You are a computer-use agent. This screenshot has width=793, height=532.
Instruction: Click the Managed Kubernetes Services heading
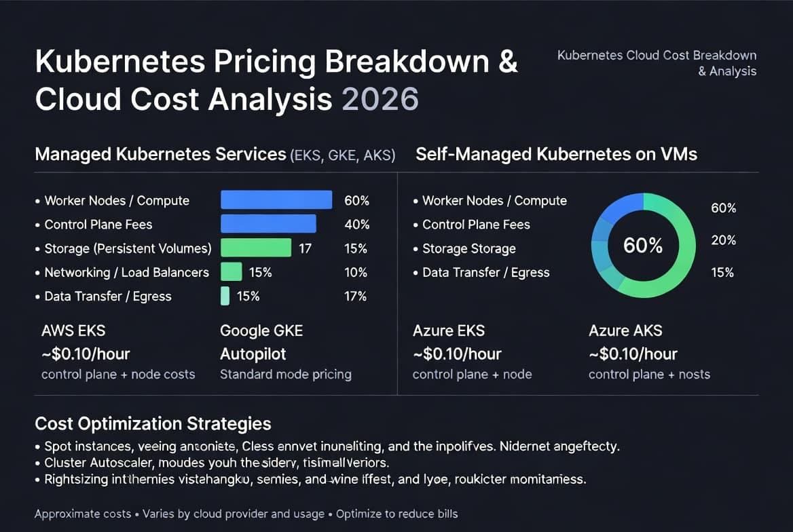coord(215,154)
